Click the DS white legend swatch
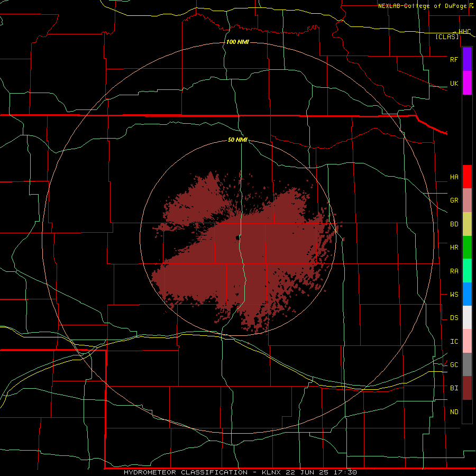The image size is (476, 476). (x=467, y=317)
